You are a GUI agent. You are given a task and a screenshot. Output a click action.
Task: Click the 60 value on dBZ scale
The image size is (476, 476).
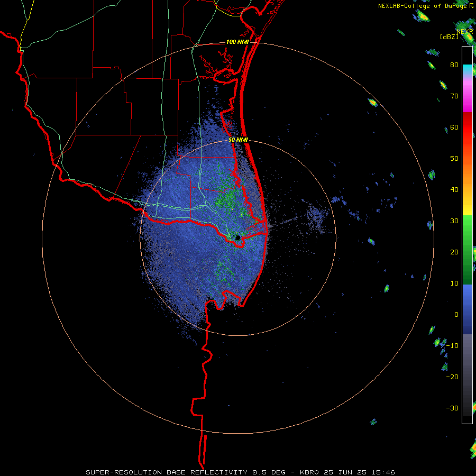[454, 127]
